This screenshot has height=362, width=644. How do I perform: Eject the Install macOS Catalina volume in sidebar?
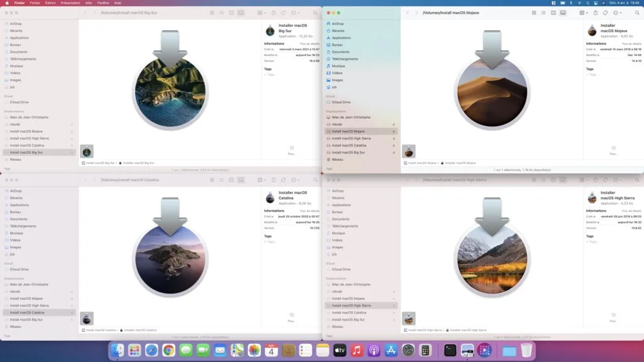[394, 146]
